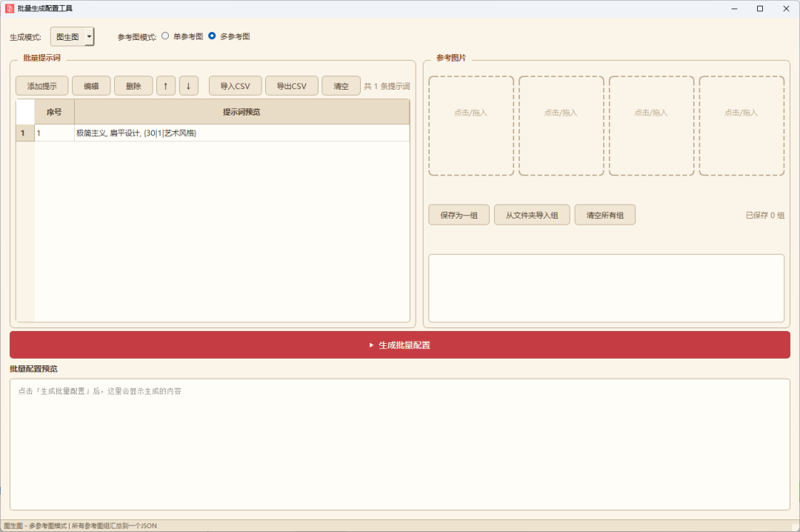Click the top-left corner cell of prompt table
This screenshot has height=532, width=800.
pyautogui.click(x=25, y=112)
